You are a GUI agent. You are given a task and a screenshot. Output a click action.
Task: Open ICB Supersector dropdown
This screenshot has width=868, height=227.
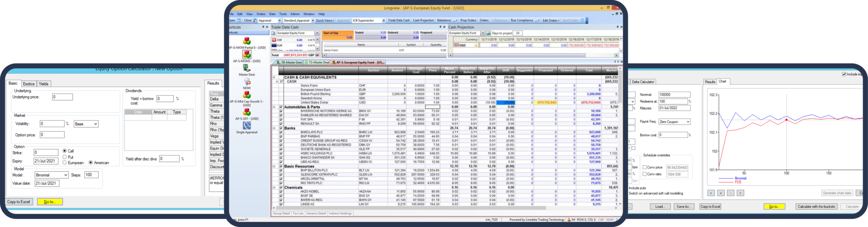(384, 20)
